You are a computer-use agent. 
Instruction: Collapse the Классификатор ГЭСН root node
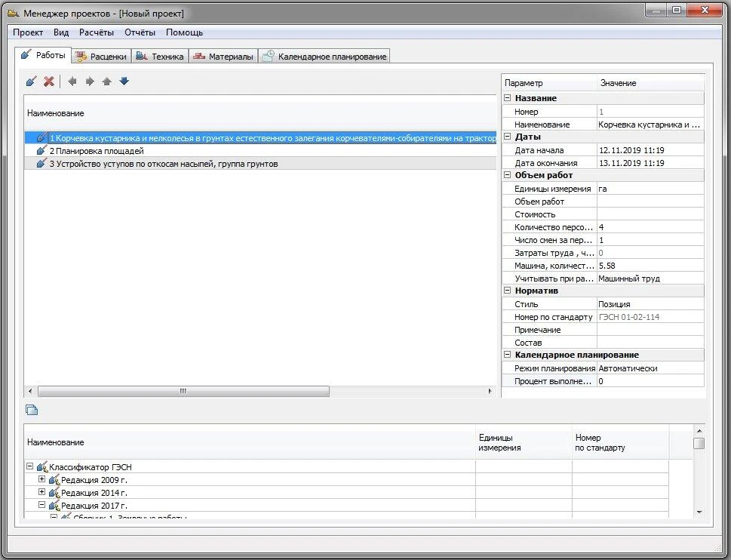pyautogui.click(x=30, y=467)
